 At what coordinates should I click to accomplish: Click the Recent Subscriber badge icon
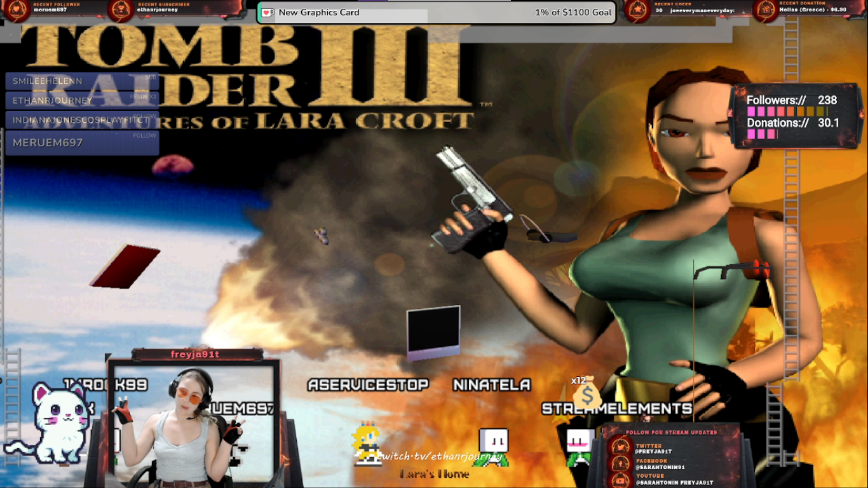(121, 10)
